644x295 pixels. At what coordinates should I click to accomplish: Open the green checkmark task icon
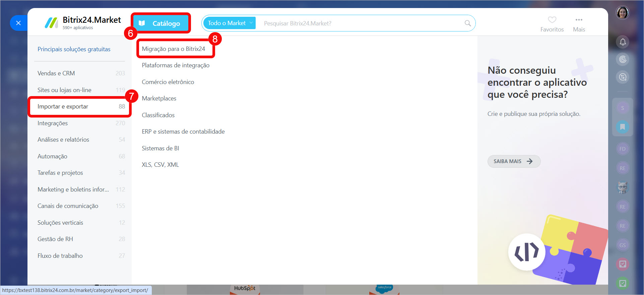tap(623, 283)
